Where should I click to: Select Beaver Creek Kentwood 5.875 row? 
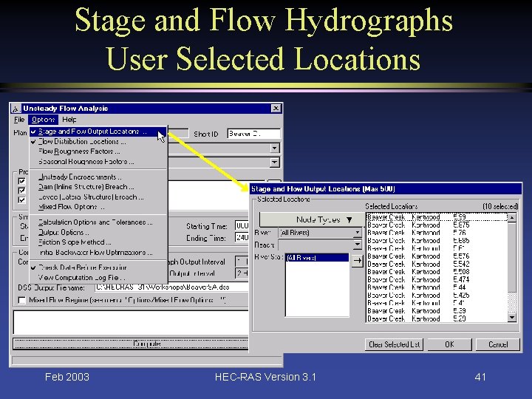click(437, 225)
